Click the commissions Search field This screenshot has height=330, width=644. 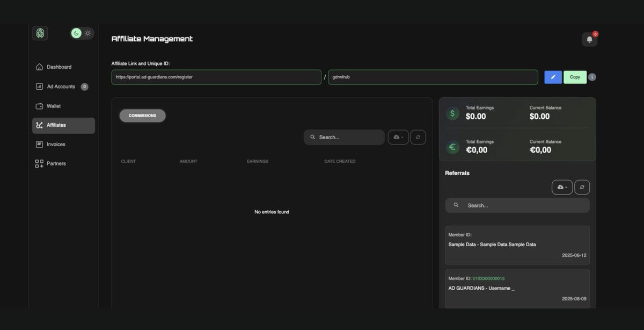344,137
